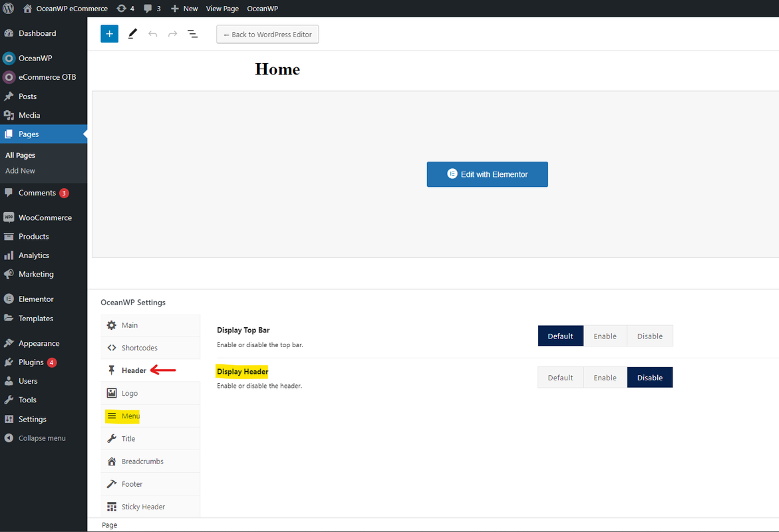
Task: Set Display Top Bar to Disable
Action: coord(650,336)
